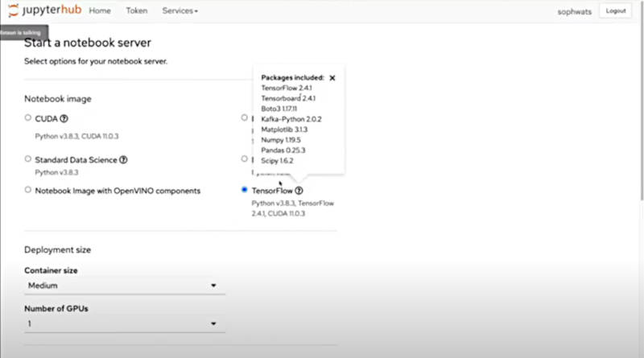Open the Token page
Viewport: 644px width, 358px height.
[x=136, y=10]
